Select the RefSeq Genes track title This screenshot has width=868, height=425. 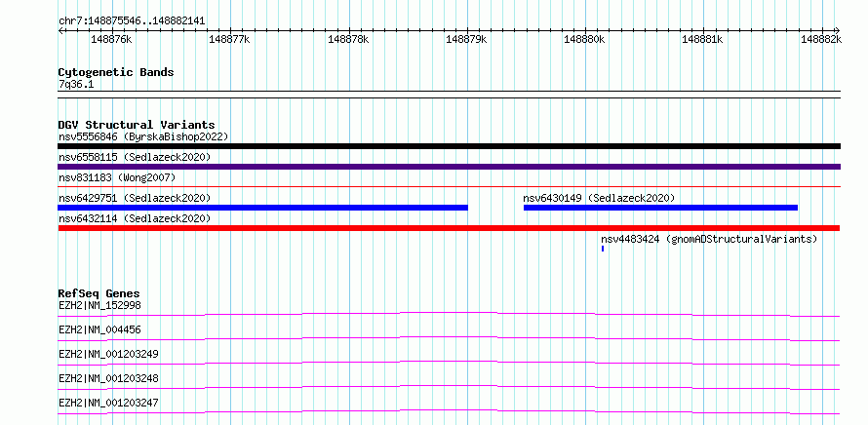(x=99, y=293)
